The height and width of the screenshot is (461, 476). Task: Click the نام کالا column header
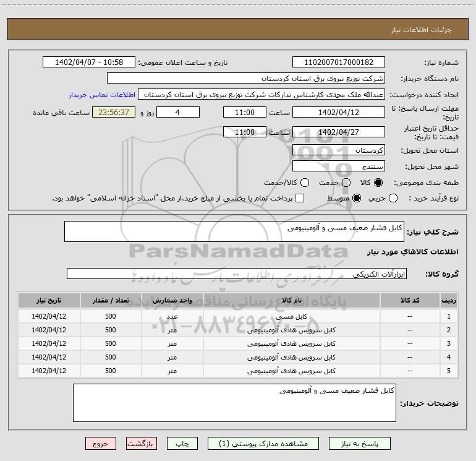pyautogui.click(x=291, y=300)
